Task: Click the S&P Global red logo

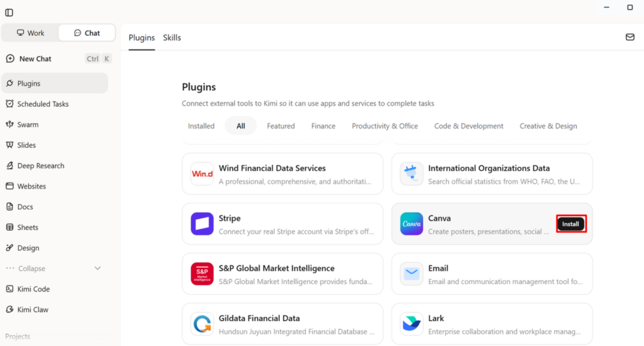Action: [202, 274]
